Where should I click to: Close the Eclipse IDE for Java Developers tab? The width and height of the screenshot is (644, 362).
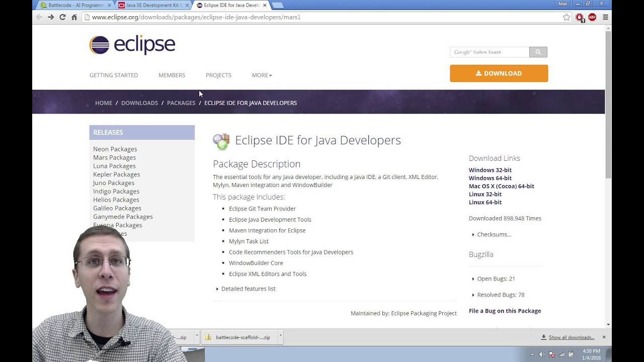pos(265,6)
